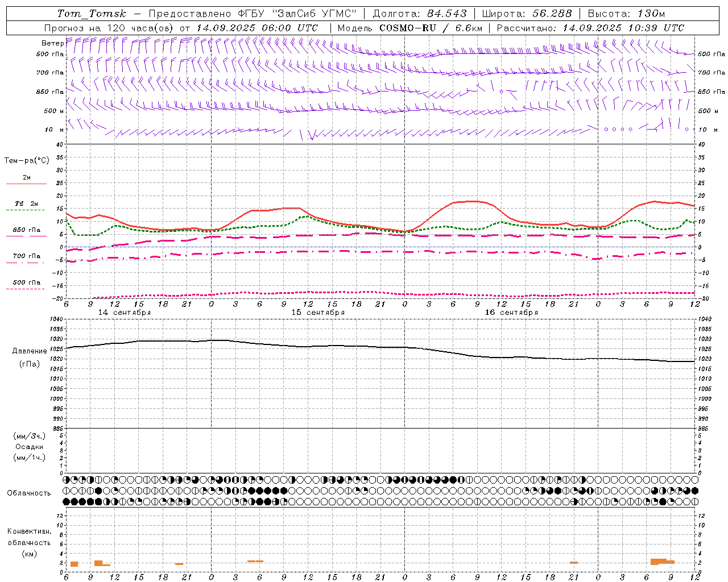Image resolution: width=728 pixels, height=582 pixels.
Task: Click the forecast start time '14.09.2025 06:00 UTC'
Action: point(257,28)
